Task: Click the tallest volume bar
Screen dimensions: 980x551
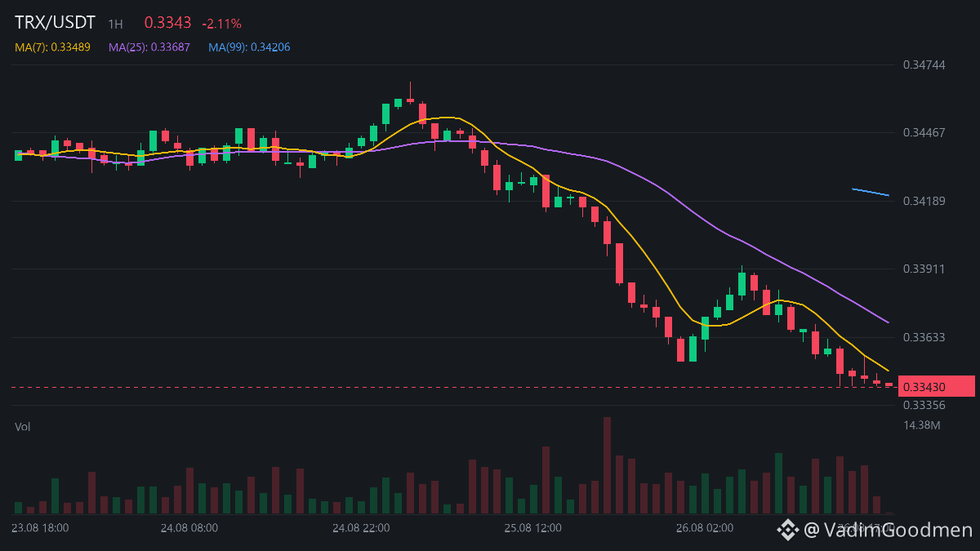Action: pyautogui.click(x=607, y=465)
